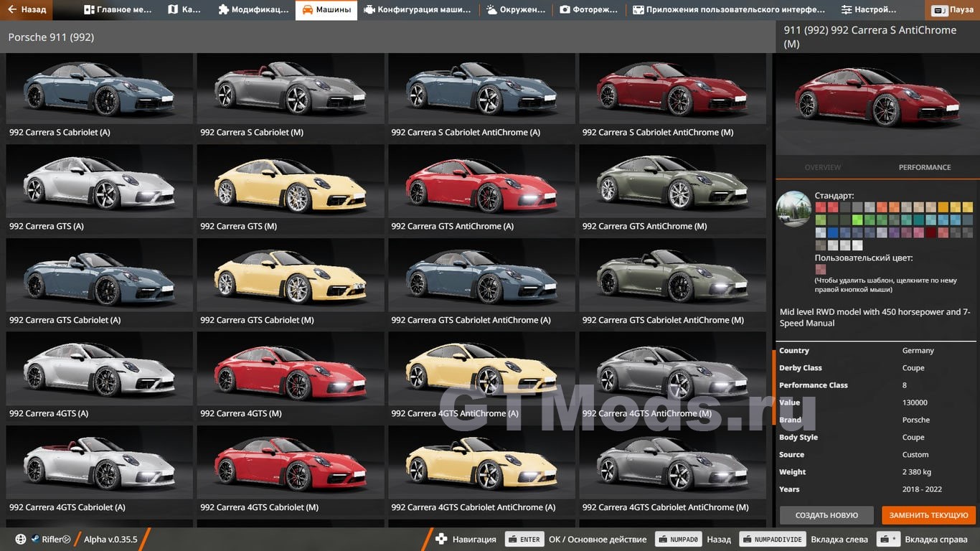Click the Value figure 130000

[x=915, y=402]
